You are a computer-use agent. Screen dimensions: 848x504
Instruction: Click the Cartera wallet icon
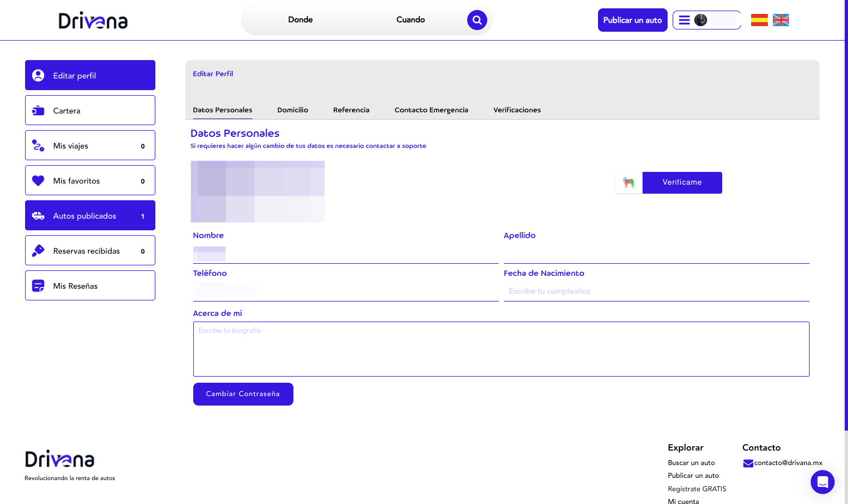[x=38, y=111]
